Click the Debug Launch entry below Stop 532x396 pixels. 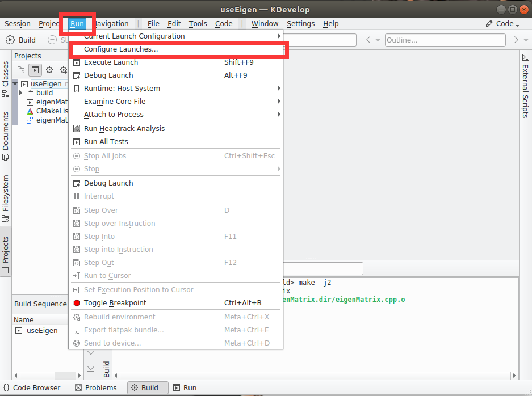176,183
